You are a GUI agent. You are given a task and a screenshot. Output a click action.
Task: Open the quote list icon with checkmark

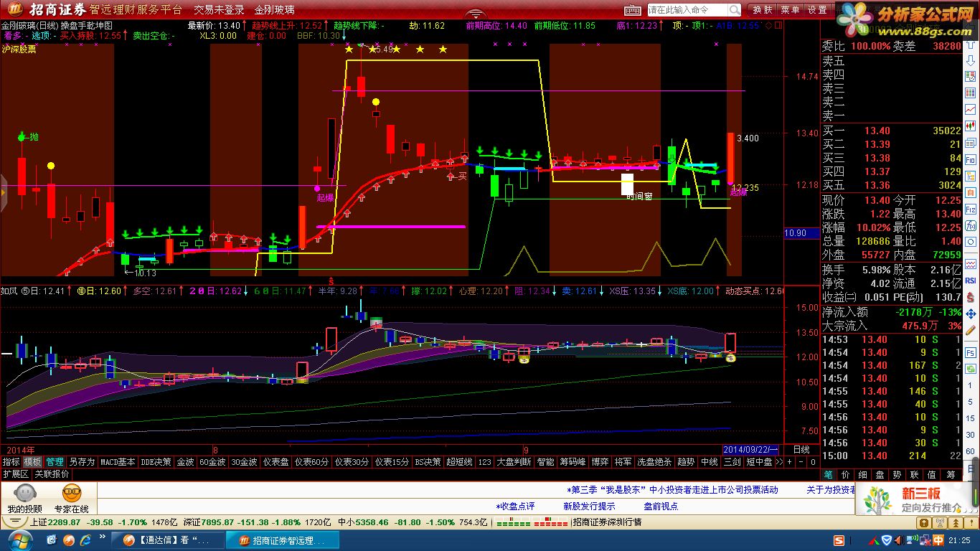coord(971,76)
